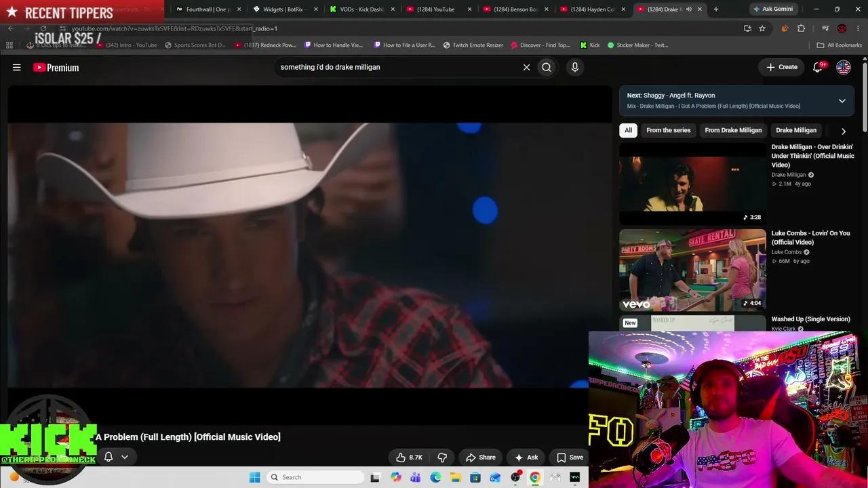This screenshot has width=868, height=488.
Task: Go to the YouTube Premium home logo
Action: click(x=56, y=67)
